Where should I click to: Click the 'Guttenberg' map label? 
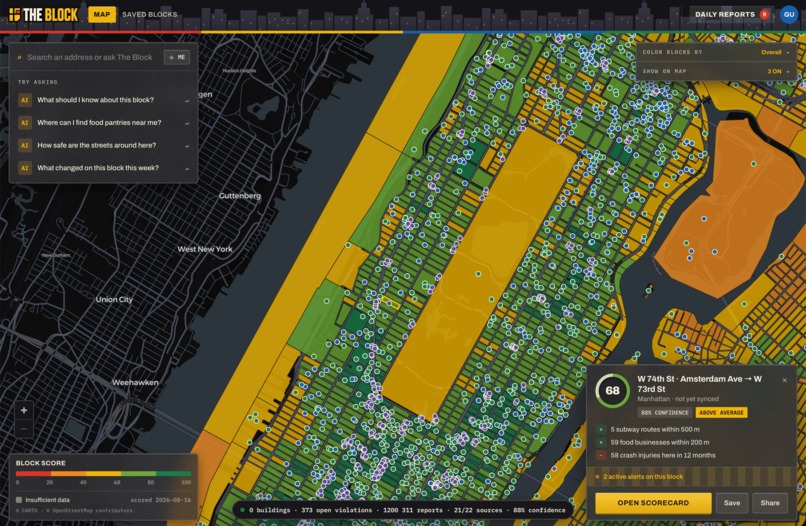click(240, 195)
